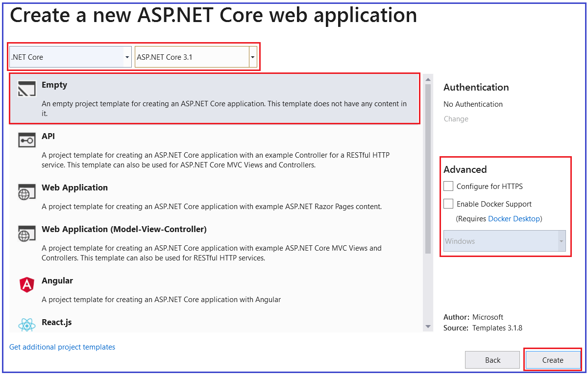Image resolution: width=588 pixels, height=375 pixels.
Task: Select Web Application (Model-View-Controller) template title
Action: (124, 229)
